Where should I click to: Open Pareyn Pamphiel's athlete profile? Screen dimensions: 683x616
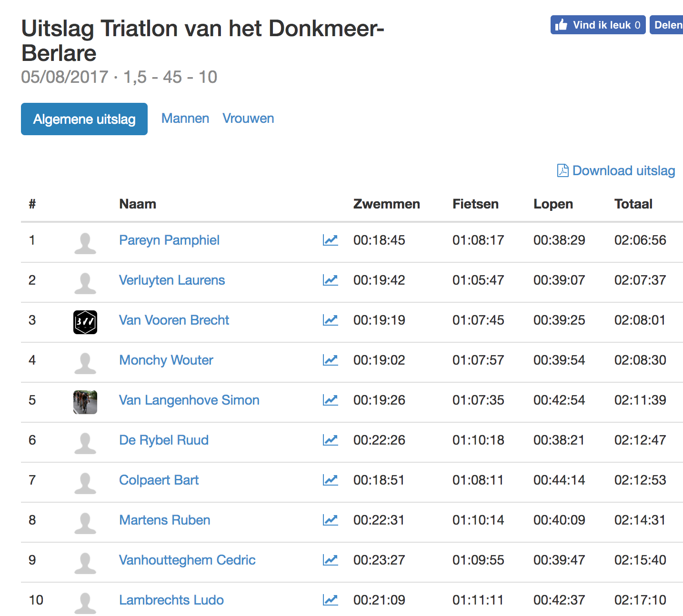[x=169, y=240]
